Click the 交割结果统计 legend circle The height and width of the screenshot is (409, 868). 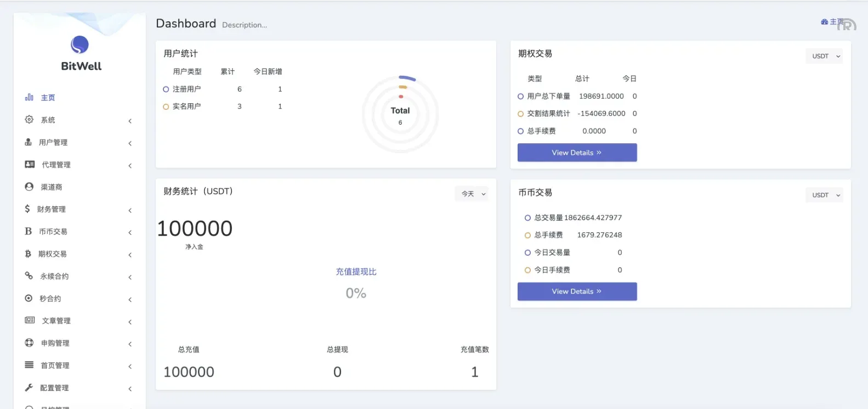click(x=520, y=114)
